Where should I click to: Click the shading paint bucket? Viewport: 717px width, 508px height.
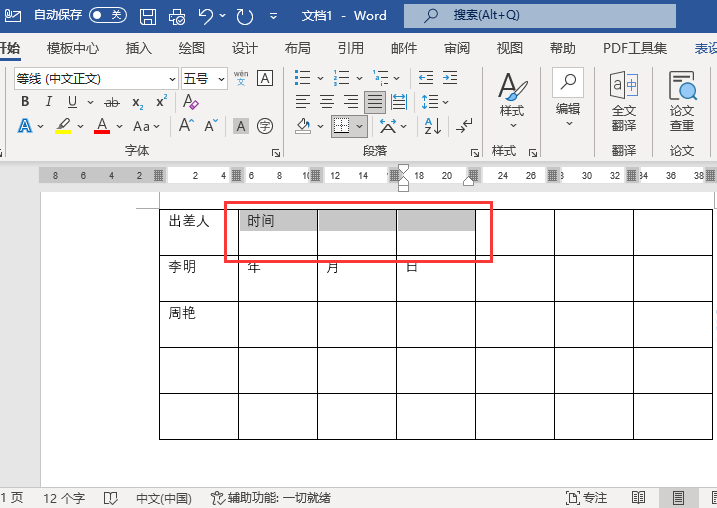303,126
